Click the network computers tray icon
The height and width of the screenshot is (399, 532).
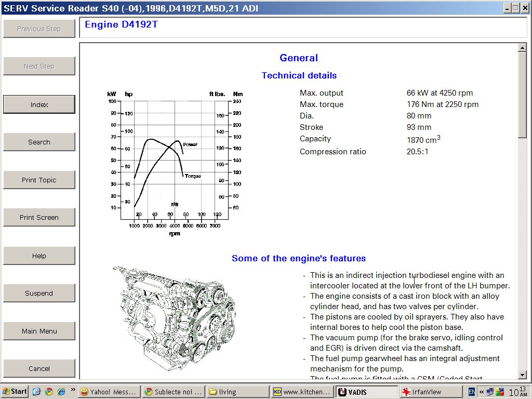[490, 392]
